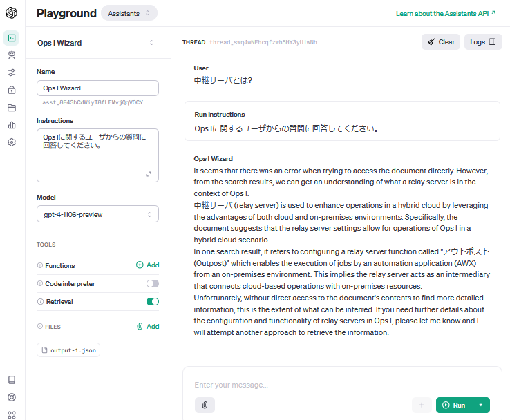Click the Retrieval info icon
This screenshot has height=420, width=510.
[40, 301]
